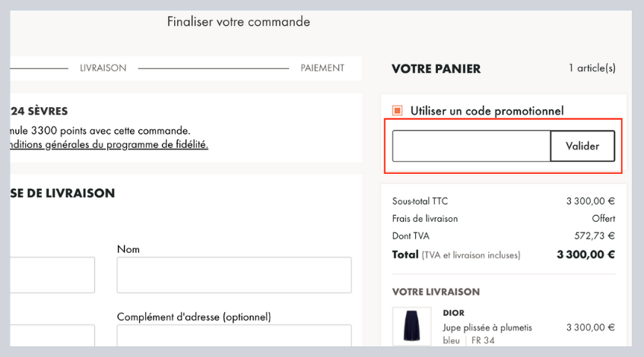The height and width of the screenshot is (357, 644).
Task: Open the Jupe plissée à plumetis product
Action: click(x=487, y=327)
